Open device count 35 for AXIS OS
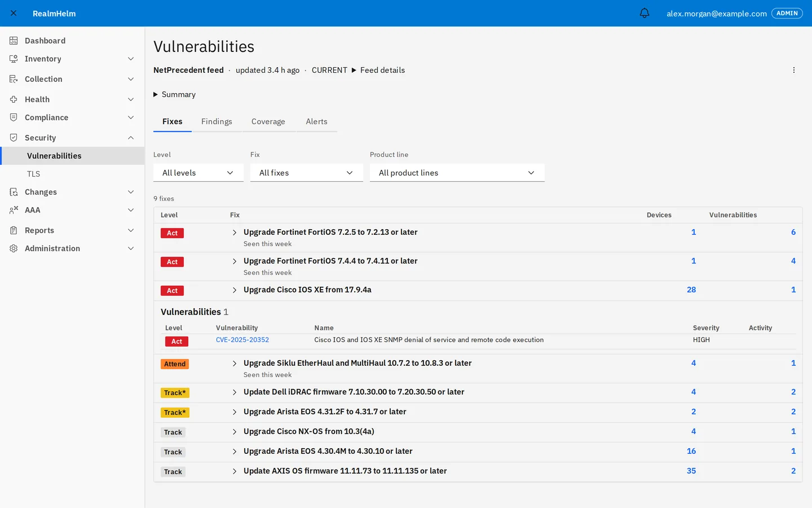Screen dimensions: 812x508 point(691,471)
